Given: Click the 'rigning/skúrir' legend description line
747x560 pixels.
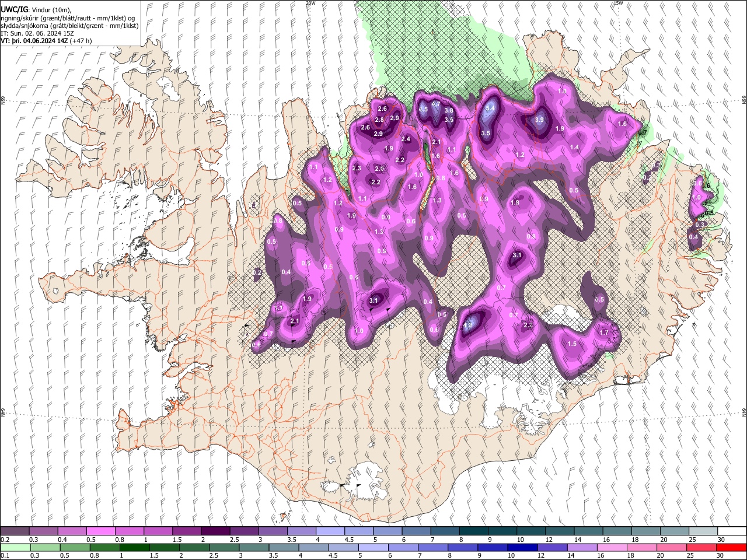Looking at the screenshot, I should 68,18.
